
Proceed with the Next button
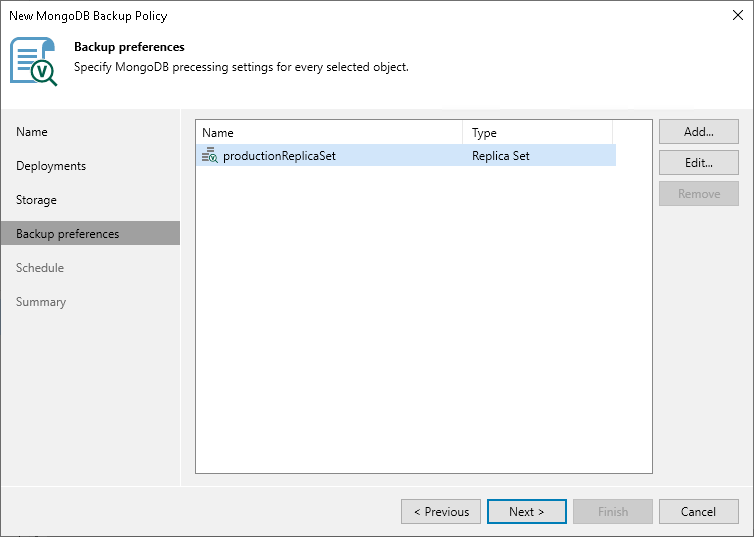tap(527, 512)
